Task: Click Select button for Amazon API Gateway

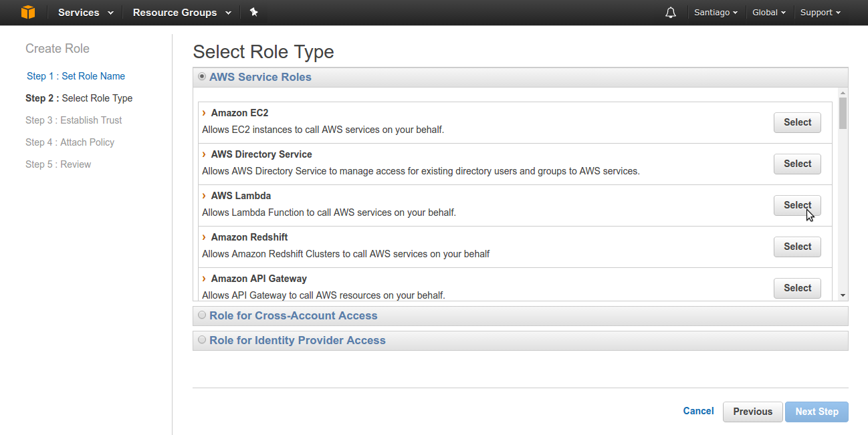Action: (797, 288)
